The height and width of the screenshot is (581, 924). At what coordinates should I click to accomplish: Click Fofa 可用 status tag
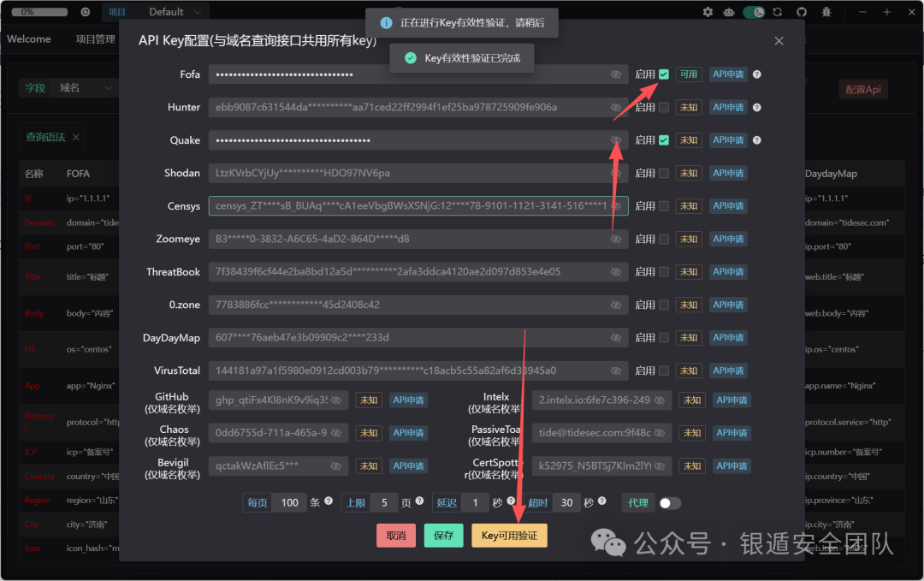(688, 74)
